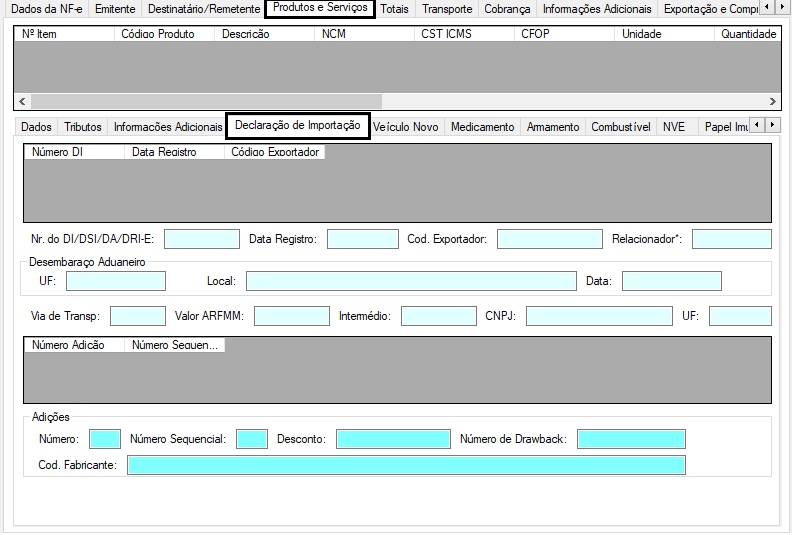Image resolution: width=792 pixels, height=535 pixels.
Task: Focus the Nr. do DI/DSI/DA/DRI-E field
Action: pos(202,239)
